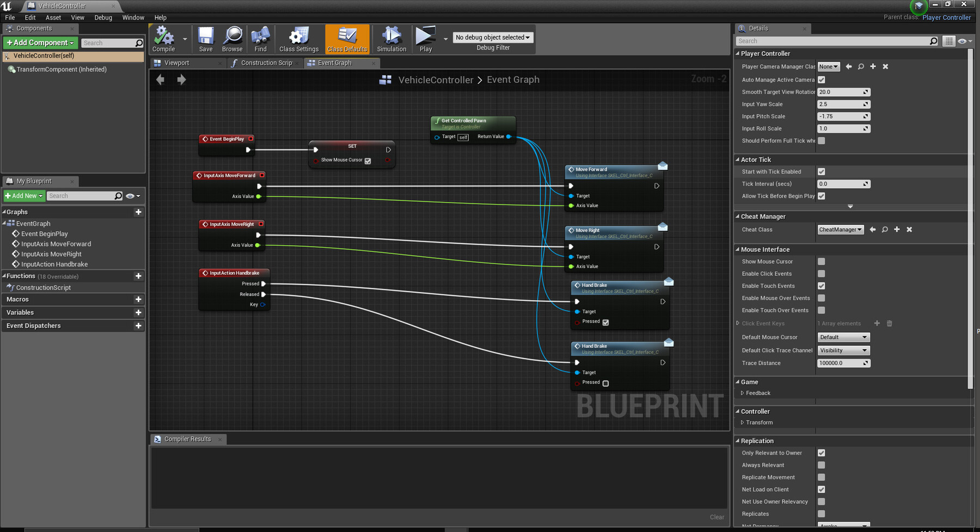The height and width of the screenshot is (532, 980).
Task: Open the Find tool
Action: [260, 39]
